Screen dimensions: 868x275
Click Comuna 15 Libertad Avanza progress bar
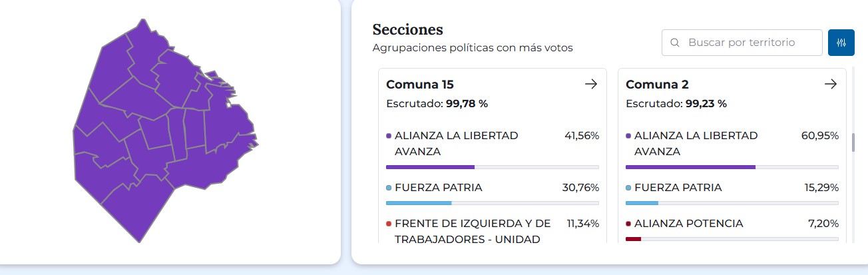[x=492, y=167]
